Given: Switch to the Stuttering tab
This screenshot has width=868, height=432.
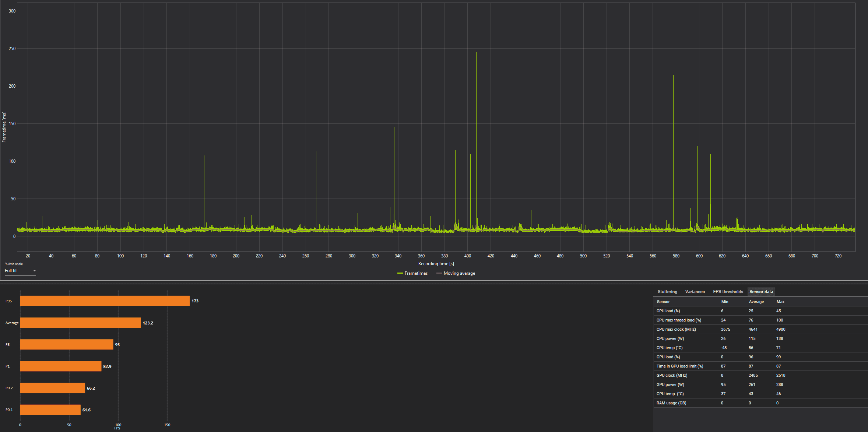Looking at the screenshot, I should [667, 292].
